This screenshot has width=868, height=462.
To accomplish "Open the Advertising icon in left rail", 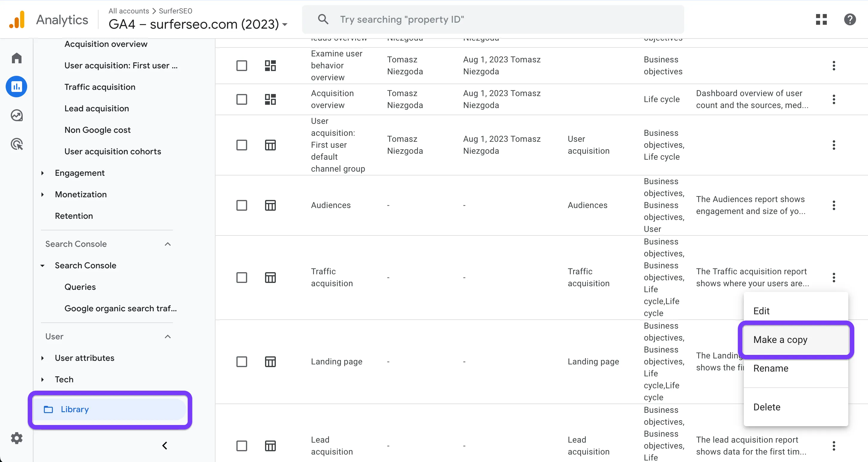I will coord(16,144).
